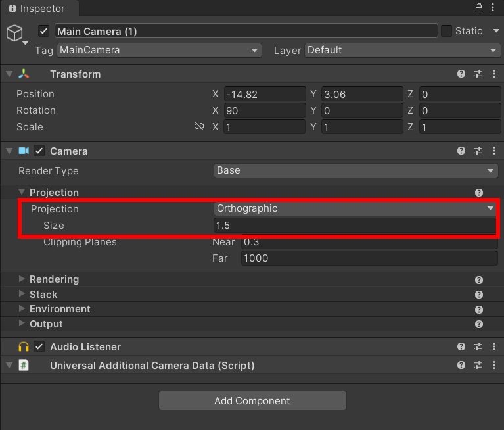Enable the Static checkbox
Screen dimensions: 504x430
(446, 31)
